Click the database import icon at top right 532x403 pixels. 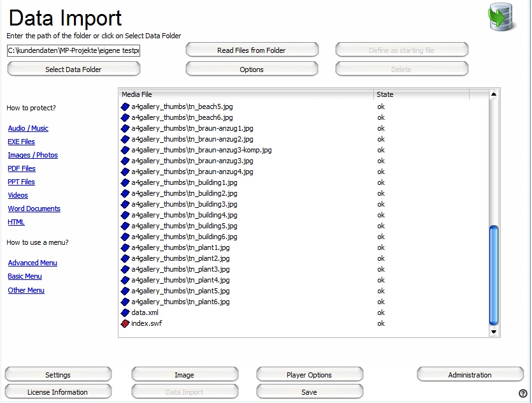click(501, 17)
